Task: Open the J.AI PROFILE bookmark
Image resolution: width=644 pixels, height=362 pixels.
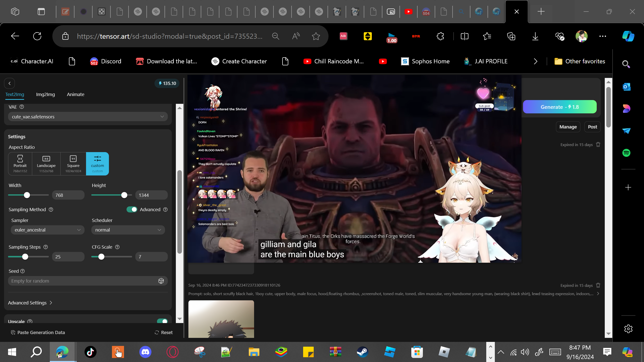Action: coord(486,61)
